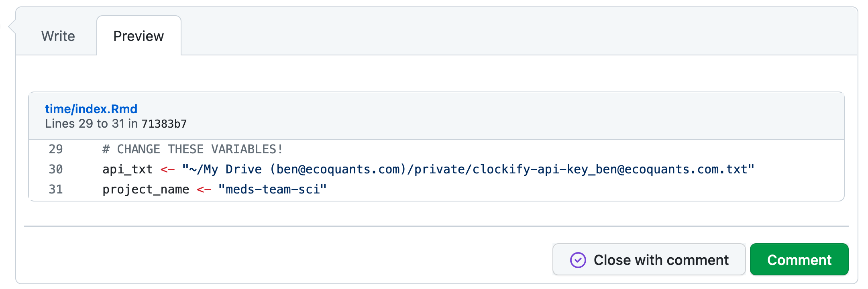This screenshot has height=289, width=868.
Task: Click the CHANGE THESE VARIABLES comment line
Action: point(193,149)
